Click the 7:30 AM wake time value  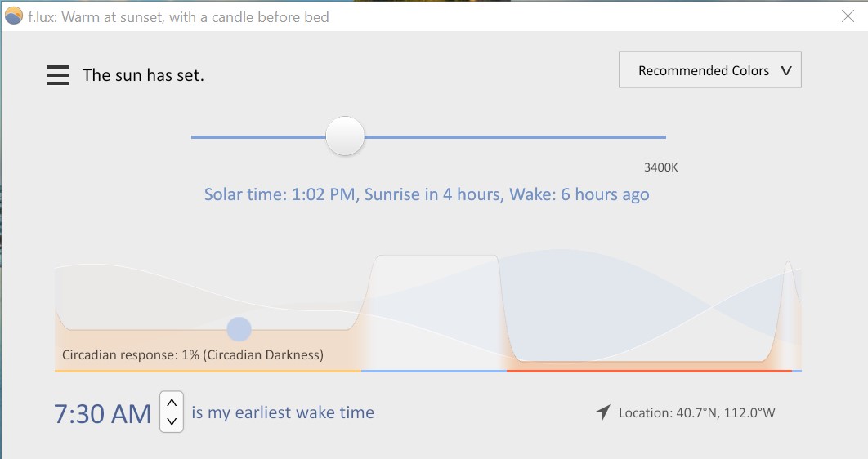pos(103,413)
